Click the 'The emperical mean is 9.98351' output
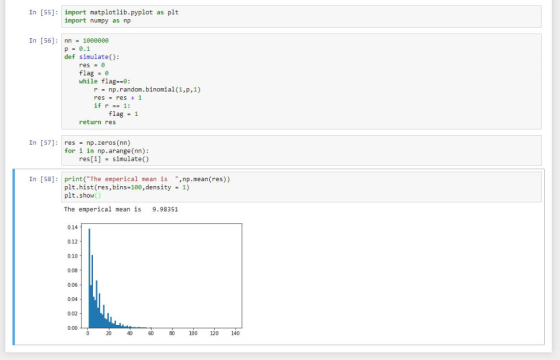This screenshot has height=360, width=560. [121, 209]
